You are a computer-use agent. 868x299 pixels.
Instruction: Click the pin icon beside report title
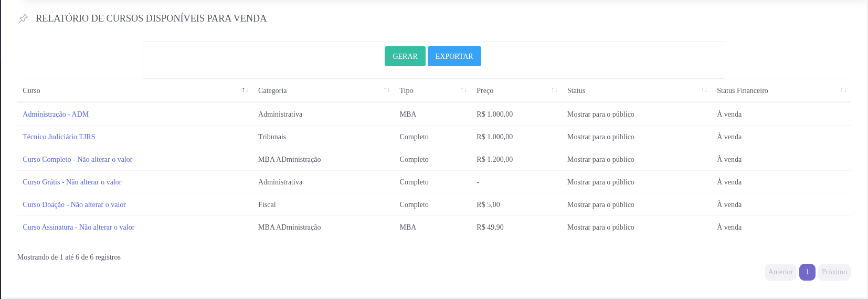(x=23, y=19)
